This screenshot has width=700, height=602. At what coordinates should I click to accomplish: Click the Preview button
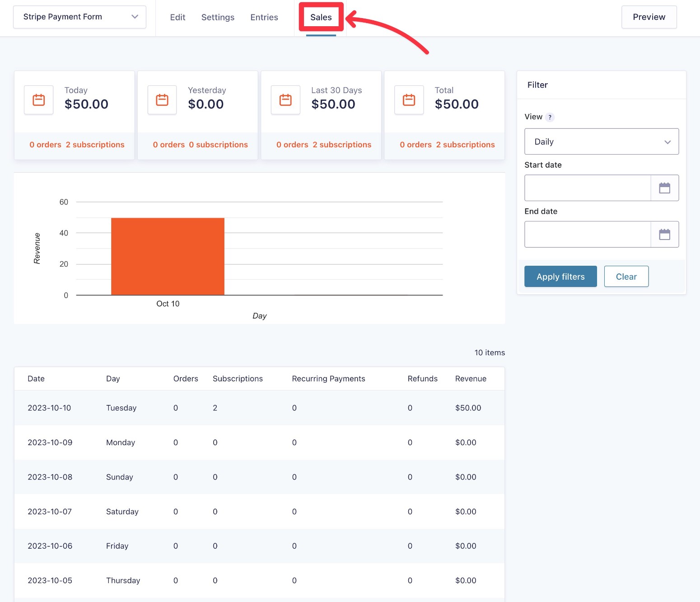[x=649, y=17]
